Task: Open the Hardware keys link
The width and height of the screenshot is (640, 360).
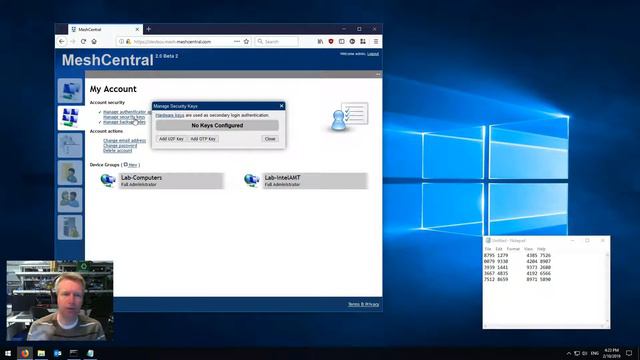Action: pyautogui.click(x=170, y=116)
